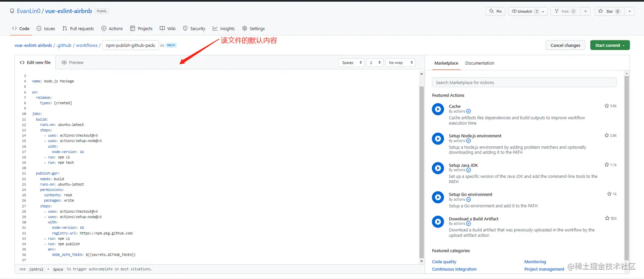This screenshot has height=279, width=644.
Task: Click the file name input field
Action: tap(130, 45)
